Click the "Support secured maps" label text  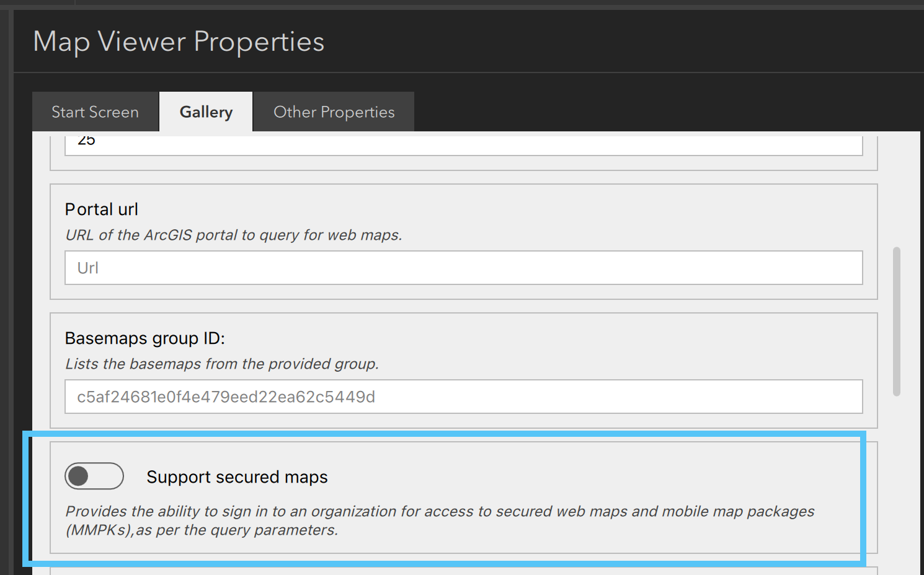coord(237,477)
